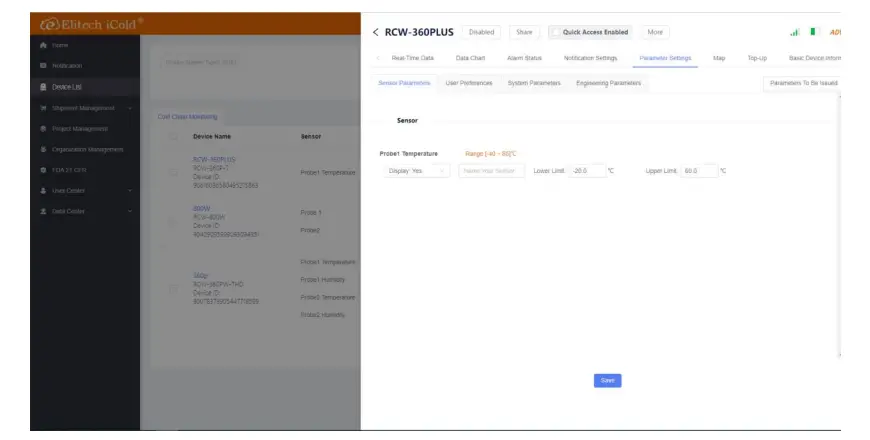Expand the Data Center submenu arrow

tap(130, 211)
